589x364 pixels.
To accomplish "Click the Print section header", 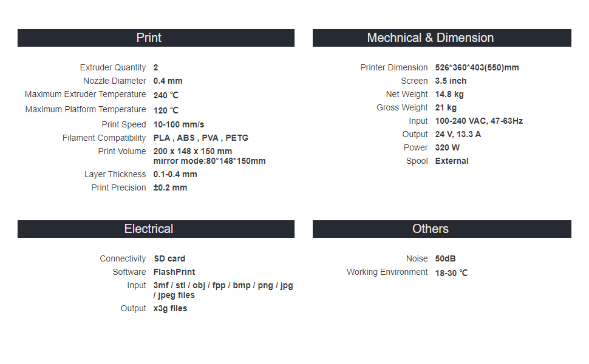I will click(x=149, y=38).
